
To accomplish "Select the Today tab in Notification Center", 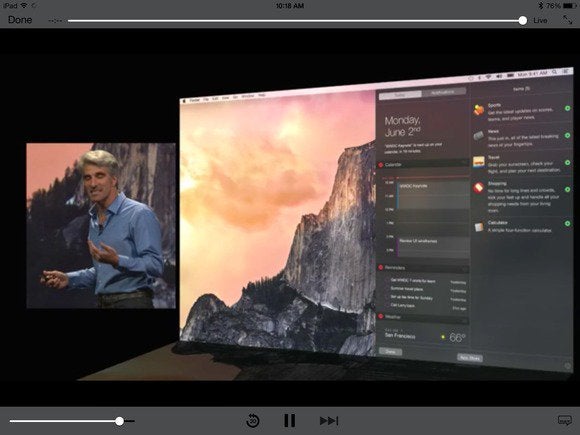I will click(x=400, y=95).
